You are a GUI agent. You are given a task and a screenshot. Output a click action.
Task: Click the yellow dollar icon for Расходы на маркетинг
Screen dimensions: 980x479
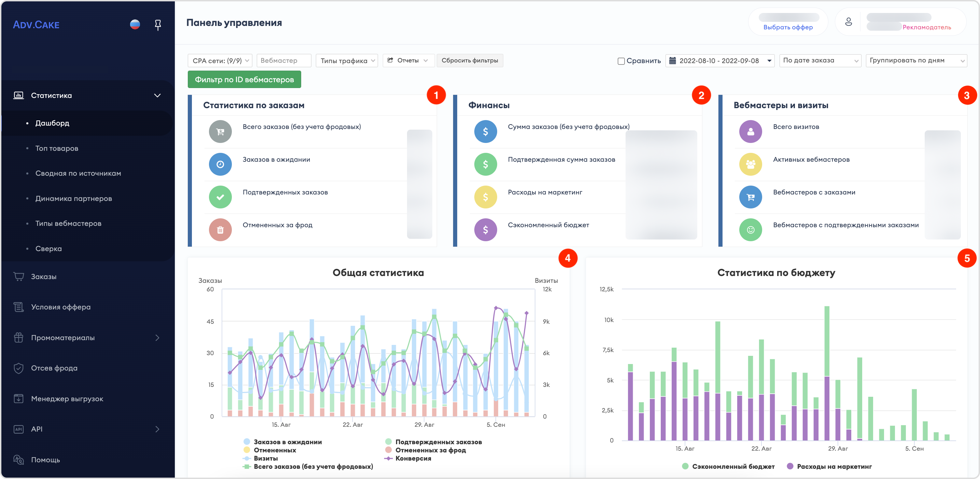(486, 197)
